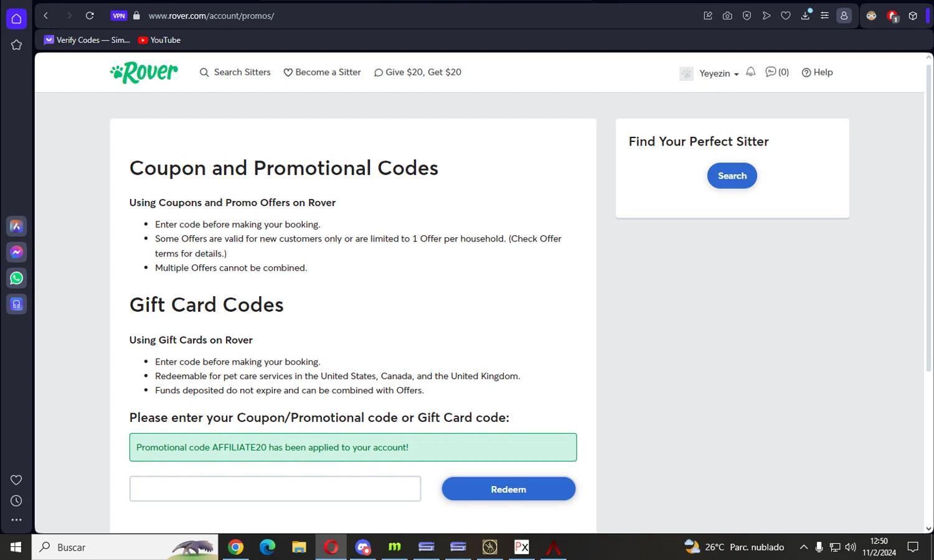Launch Google Chrome from the taskbar

(235, 547)
